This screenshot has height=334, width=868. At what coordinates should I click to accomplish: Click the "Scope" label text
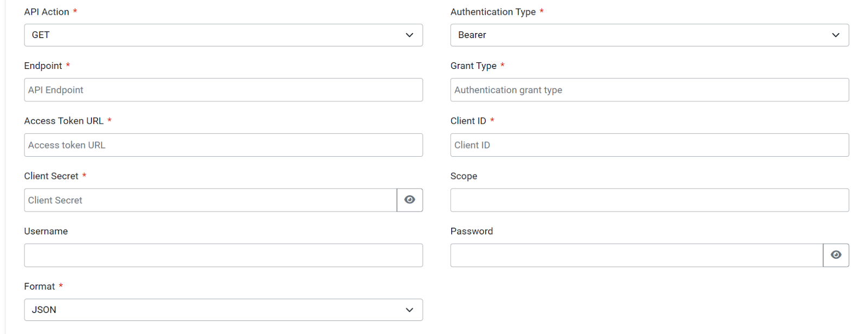(x=464, y=176)
